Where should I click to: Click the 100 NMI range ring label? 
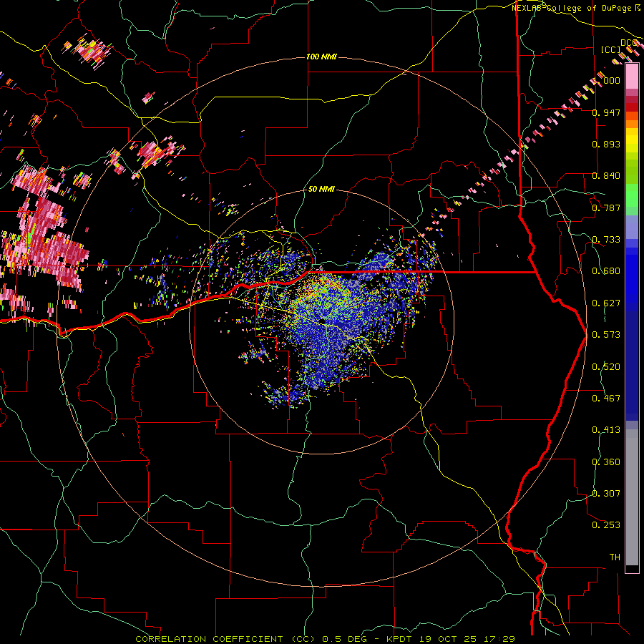(x=321, y=57)
